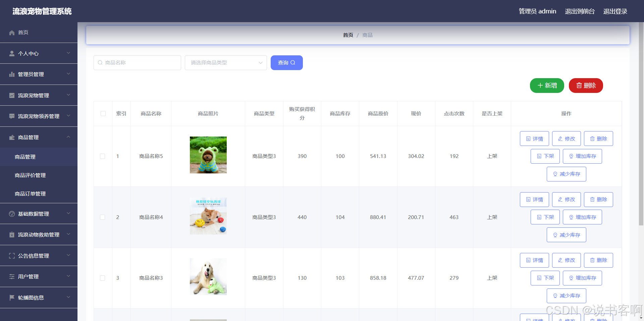Click the bar chart icon beside 管理员管理

click(x=12, y=74)
